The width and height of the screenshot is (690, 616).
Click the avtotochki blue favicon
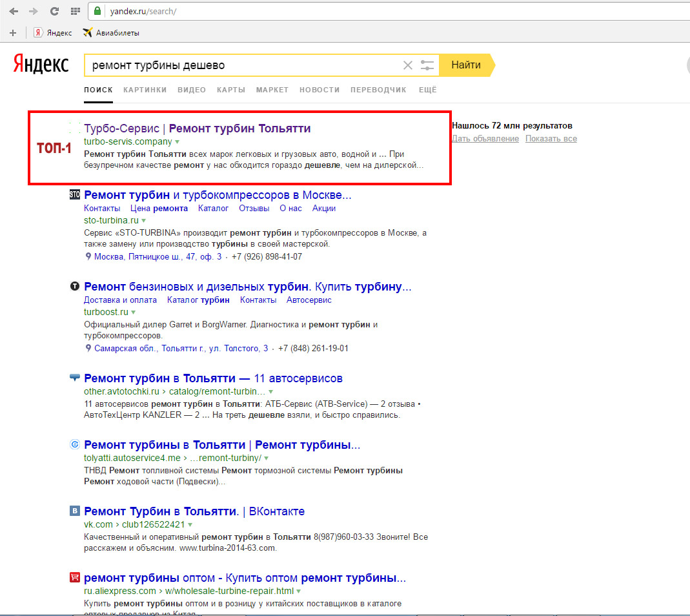click(x=75, y=377)
